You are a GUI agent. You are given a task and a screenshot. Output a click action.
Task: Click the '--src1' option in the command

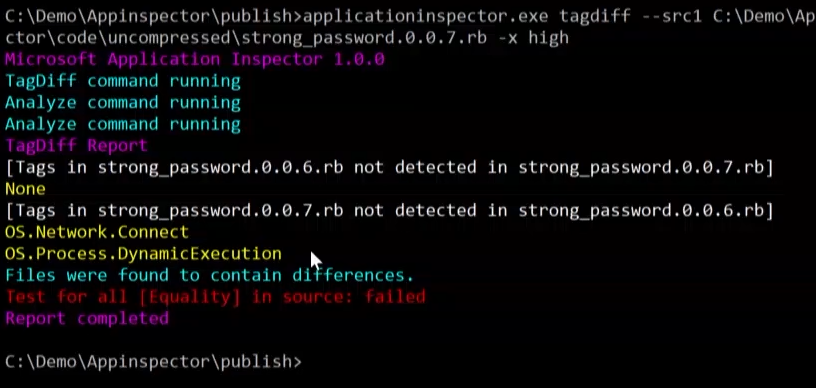tap(671, 16)
